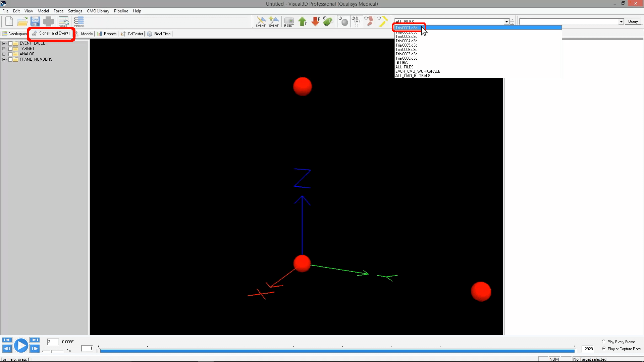Image resolution: width=644 pixels, height=362 pixels.
Task: Expand the FRAME_NUMBERS tree node
Action: click(x=4, y=59)
